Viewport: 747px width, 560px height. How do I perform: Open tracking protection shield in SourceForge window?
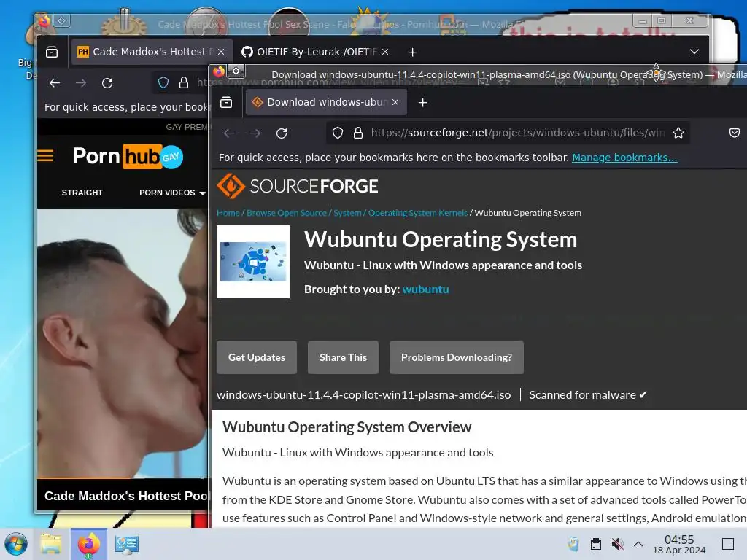(337, 133)
